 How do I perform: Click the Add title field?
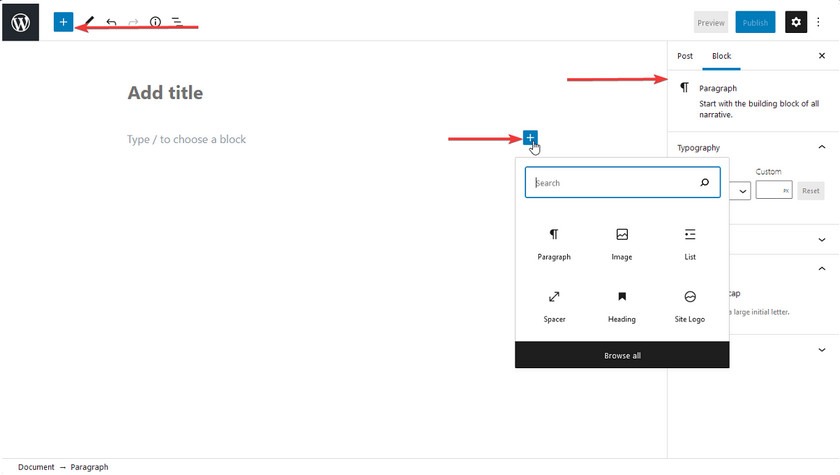pos(165,93)
